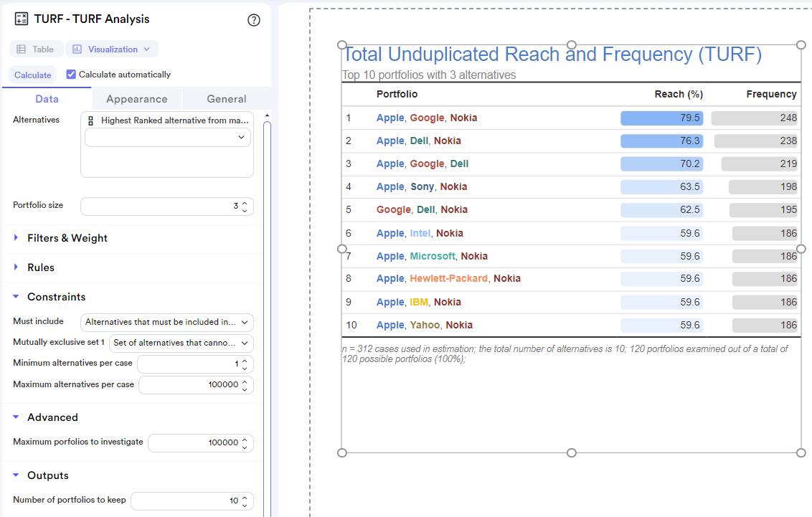Image resolution: width=812 pixels, height=517 pixels.
Task: Click the 76.3 reach bar
Action: tap(661, 141)
